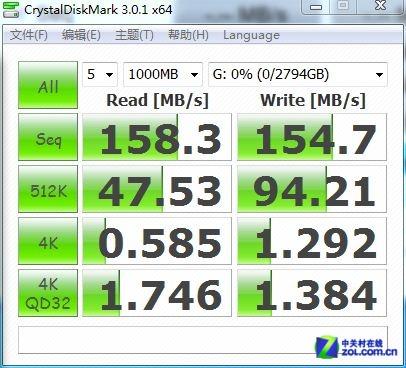Viewport: 406px width, 368px height.
Task: Start the 4K QD32 benchmark
Action: [48, 293]
